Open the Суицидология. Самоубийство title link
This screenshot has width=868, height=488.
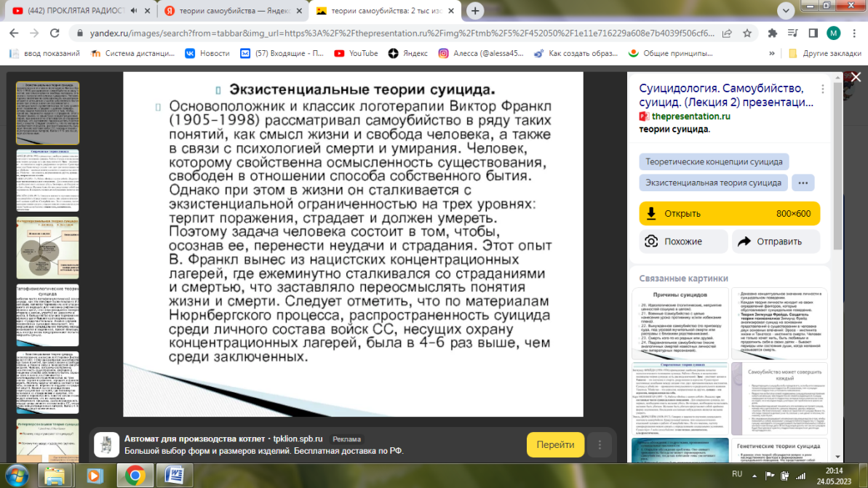pos(726,95)
